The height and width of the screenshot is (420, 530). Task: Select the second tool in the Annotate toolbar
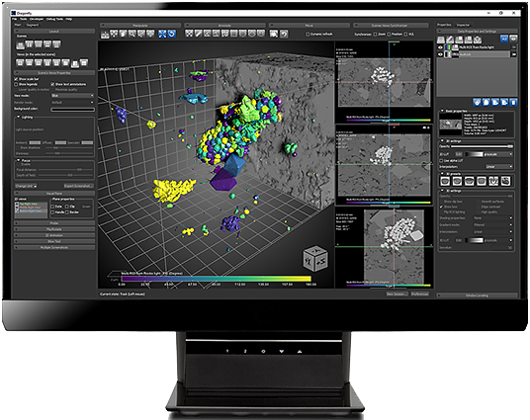(x=198, y=34)
